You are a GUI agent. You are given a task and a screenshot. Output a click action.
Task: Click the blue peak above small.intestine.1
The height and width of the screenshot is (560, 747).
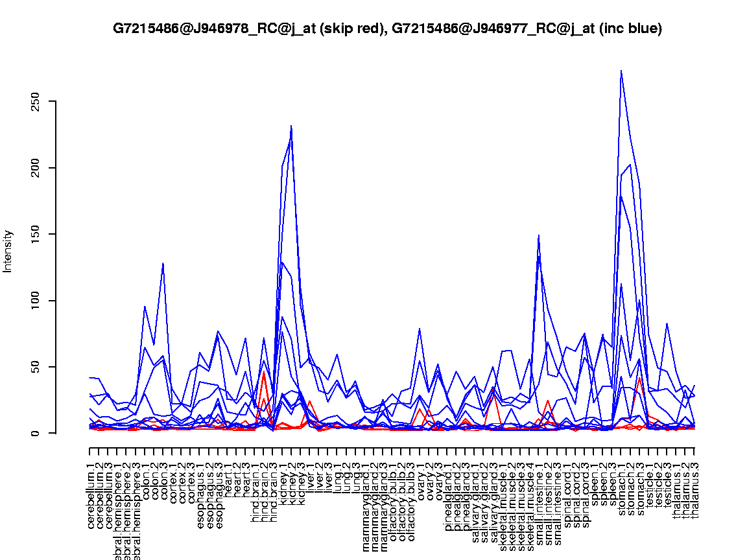click(x=539, y=236)
